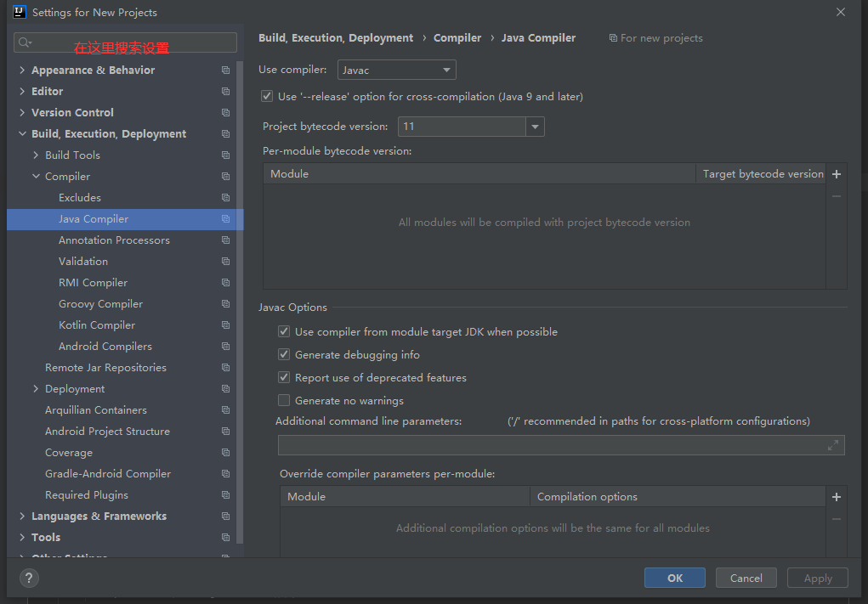Click the OK button
This screenshot has width=868, height=604.
pos(675,578)
